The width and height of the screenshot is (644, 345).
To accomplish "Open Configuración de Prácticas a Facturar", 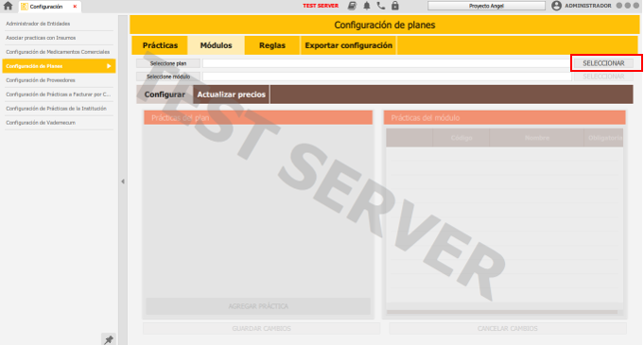I will pyautogui.click(x=59, y=95).
